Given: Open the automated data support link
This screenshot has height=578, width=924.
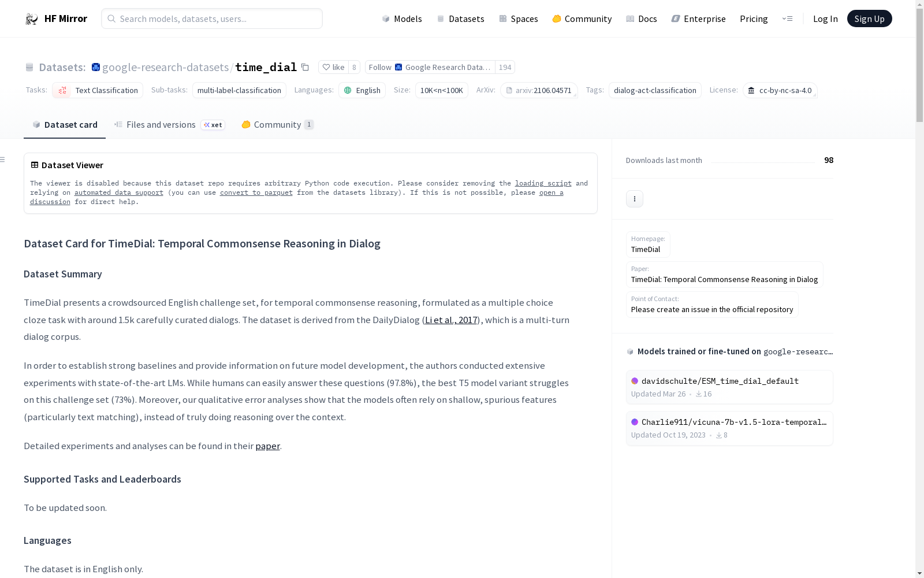Looking at the screenshot, I should click(119, 192).
